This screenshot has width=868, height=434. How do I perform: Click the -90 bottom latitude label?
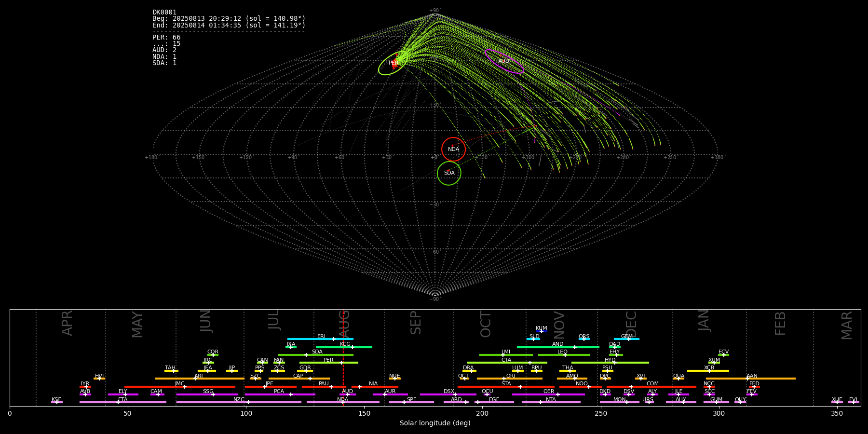[435, 299]
